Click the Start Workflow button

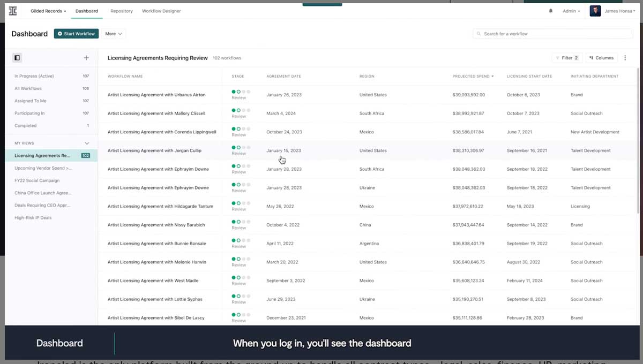click(76, 33)
